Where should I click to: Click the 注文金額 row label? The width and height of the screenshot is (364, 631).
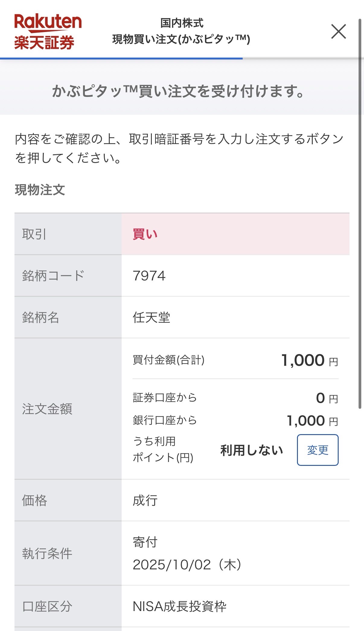tap(47, 409)
